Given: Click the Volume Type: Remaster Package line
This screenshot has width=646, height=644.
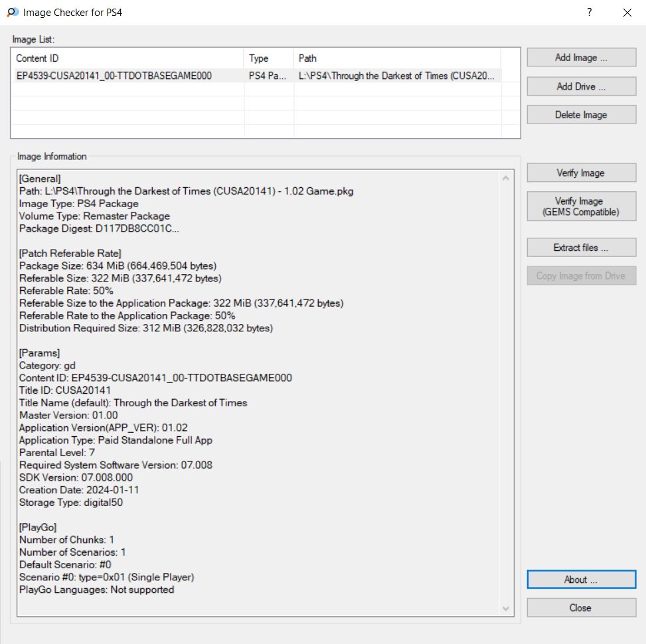Looking at the screenshot, I should pyautogui.click(x=94, y=216).
